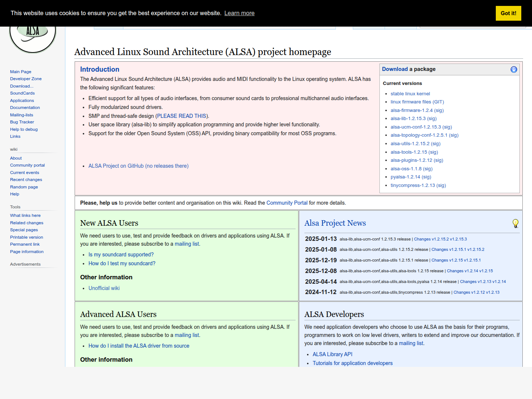Click the blue download arrow icon

[x=514, y=69]
